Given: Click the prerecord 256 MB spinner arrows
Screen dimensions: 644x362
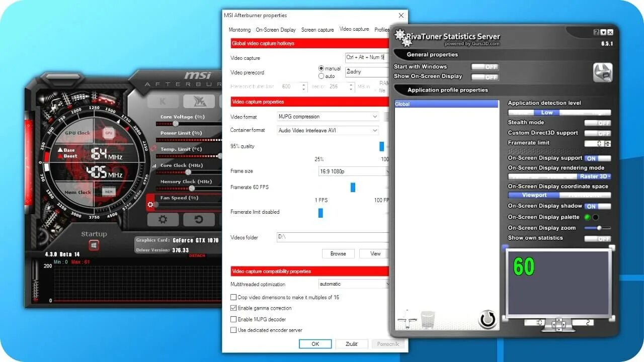Looking at the screenshot, I should pos(352,87).
